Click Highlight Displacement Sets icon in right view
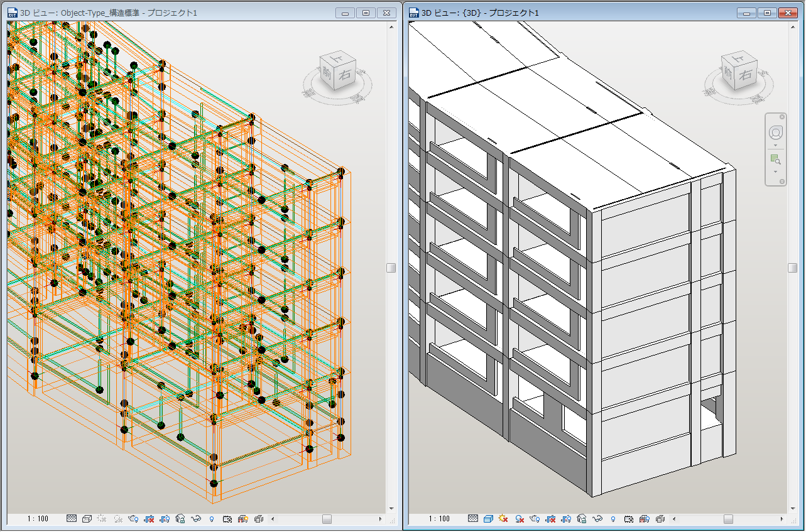 click(660, 519)
